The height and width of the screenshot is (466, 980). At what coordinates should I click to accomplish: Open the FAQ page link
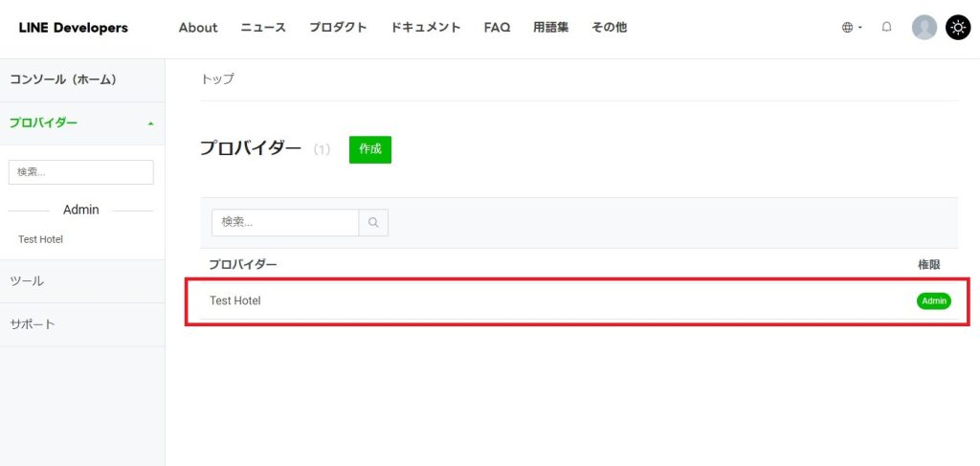point(497,28)
